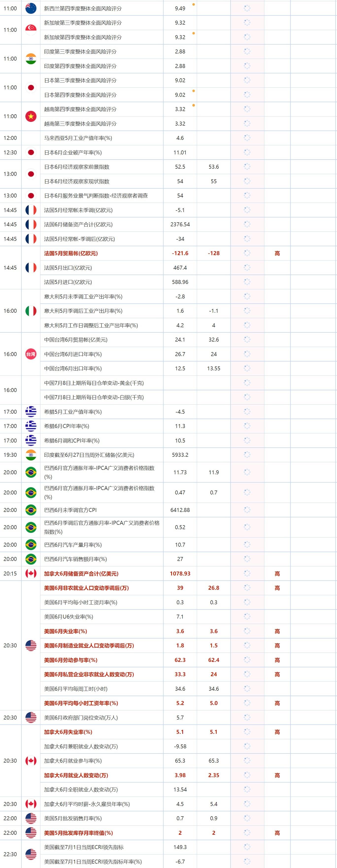Click 加拿大6月全职就业人数变动(万) text
Image resolution: width=337 pixels, height=868 pixels.
tap(81, 789)
